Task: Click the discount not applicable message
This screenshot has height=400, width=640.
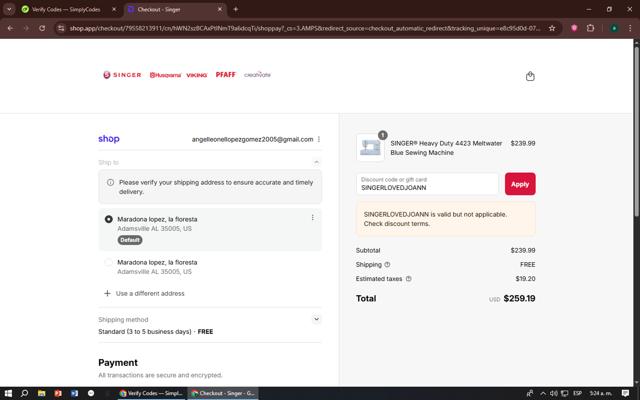Action: click(445, 219)
